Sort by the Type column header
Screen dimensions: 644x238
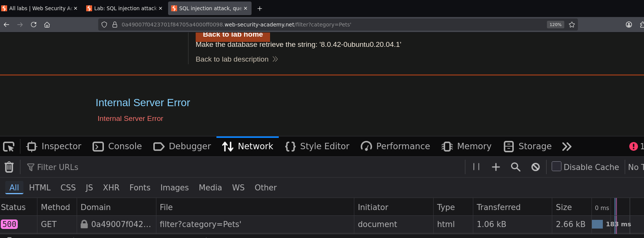[453, 207]
